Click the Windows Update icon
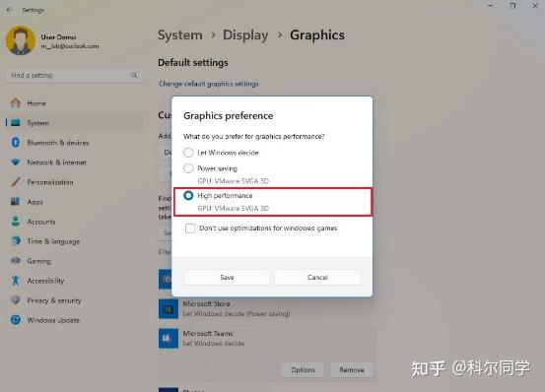 click(16, 320)
